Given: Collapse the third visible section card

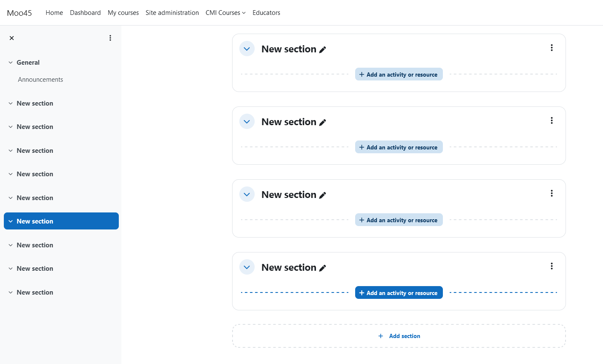Looking at the screenshot, I should (247, 195).
